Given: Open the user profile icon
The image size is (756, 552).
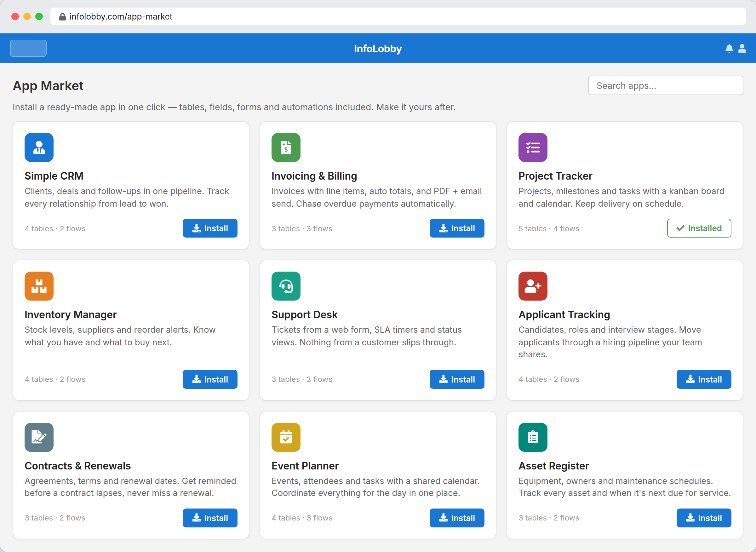Looking at the screenshot, I should 742,49.
